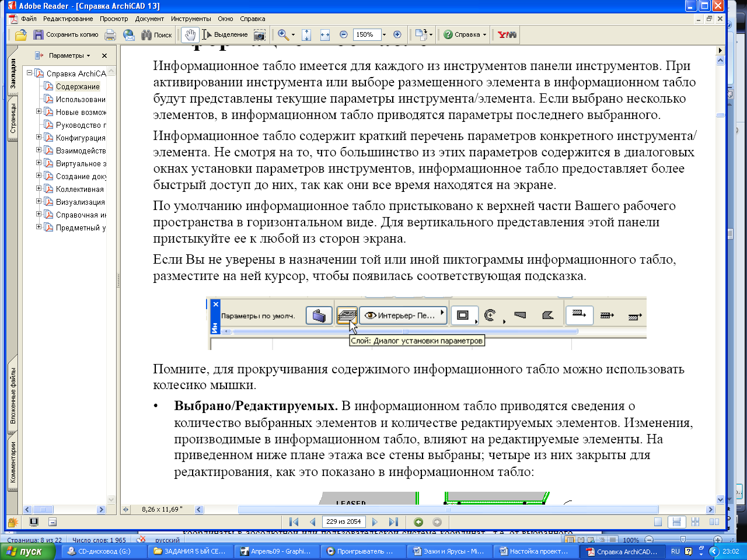Activate the Выделение text selection tool
Image resolution: width=747 pixels, height=560 pixels.
coord(225,35)
